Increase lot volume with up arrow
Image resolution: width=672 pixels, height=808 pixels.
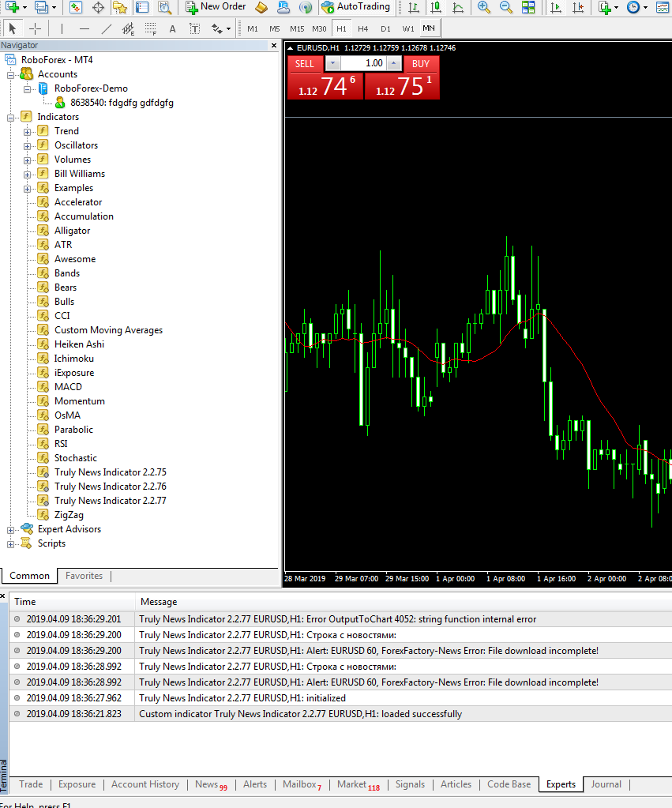pyautogui.click(x=394, y=63)
